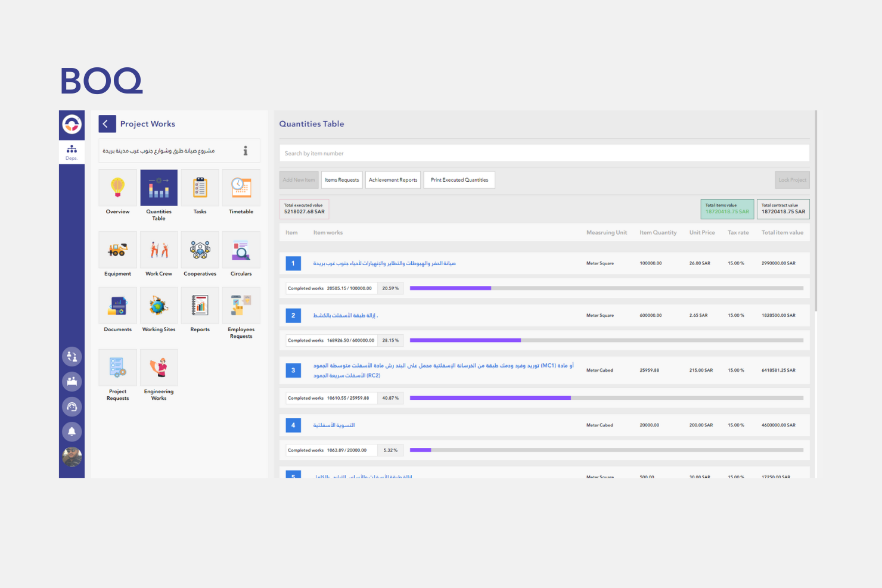882x588 pixels.
Task: Click the Tax rate column header
Action: (738, 233)
